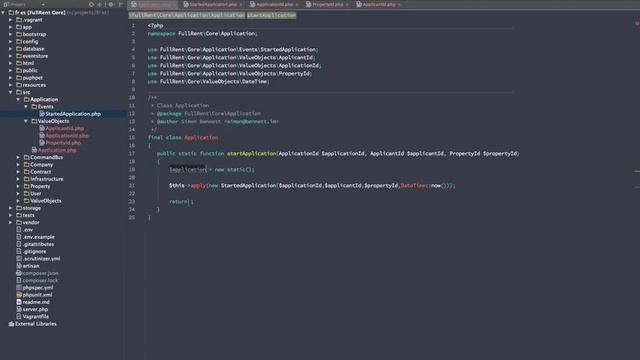Select ApplicationId.php in the project tree

(67, 136)
